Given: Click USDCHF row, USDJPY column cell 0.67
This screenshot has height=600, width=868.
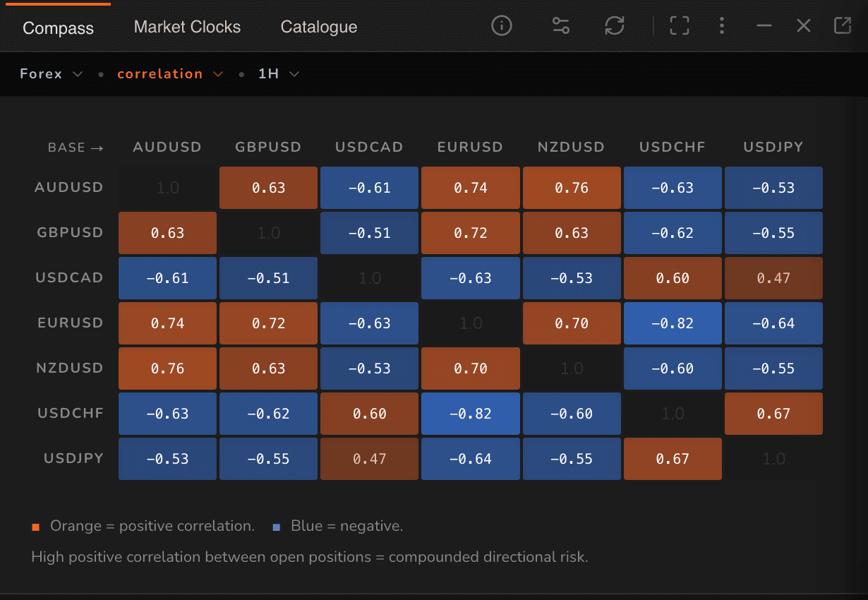Looking at the screenshot, I should [x=773, y=414].
